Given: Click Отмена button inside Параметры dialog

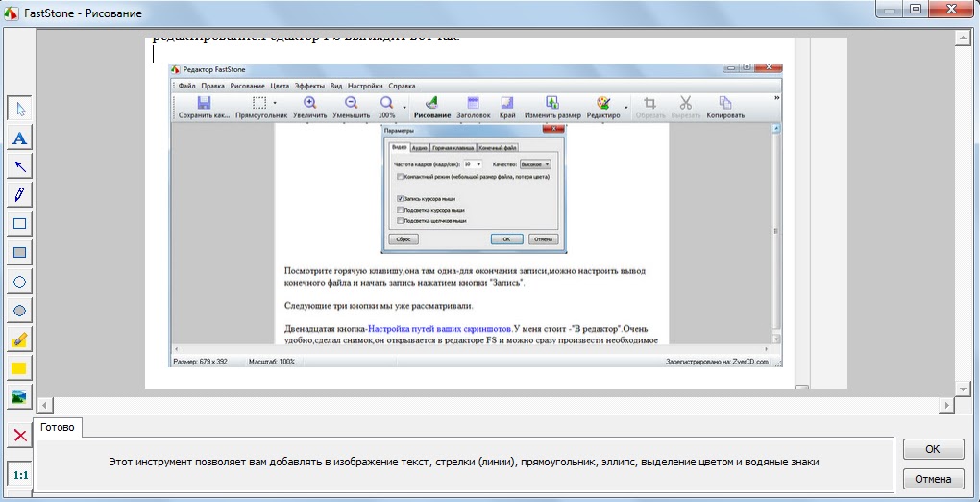Looking at the screenshot, I should [x=543, y=239].
